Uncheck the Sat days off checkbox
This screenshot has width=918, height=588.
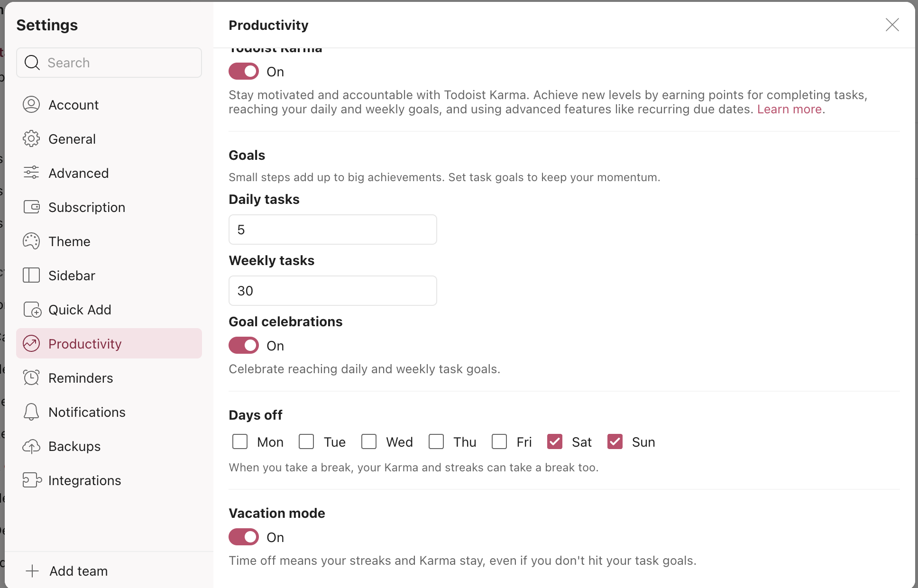(555, 441)
